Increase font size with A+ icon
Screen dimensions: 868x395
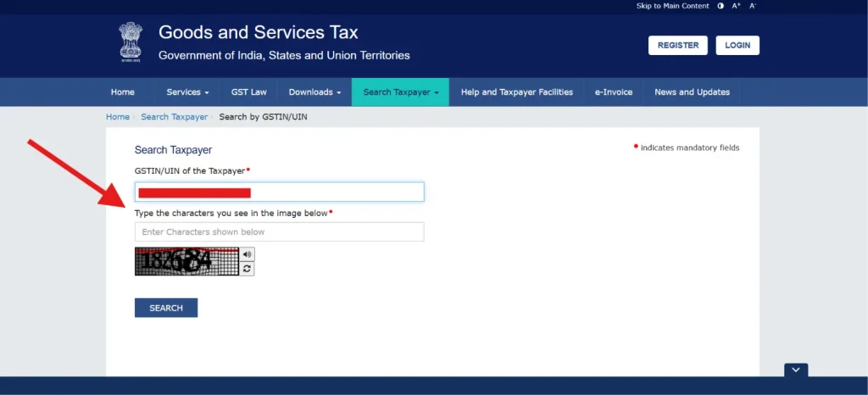(x=737, y=6)
